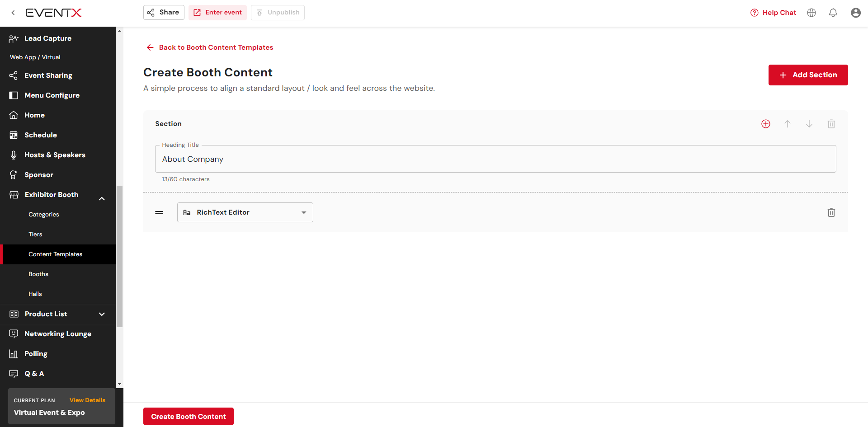Delete the RichText Editor row trash icon
Screen dimensions: 868x427
[x=831, y=212]
